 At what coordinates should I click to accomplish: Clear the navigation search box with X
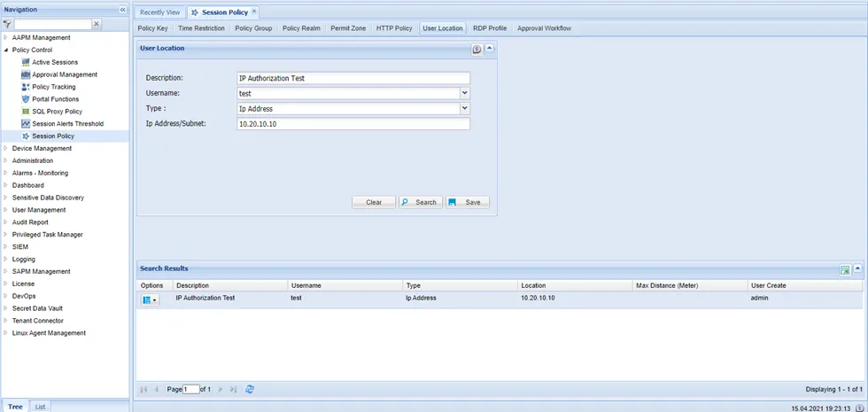[x=97, y=24]
